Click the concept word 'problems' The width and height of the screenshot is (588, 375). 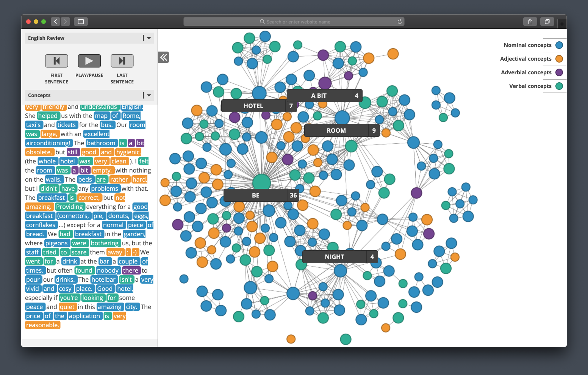pyautogui.click(x=105, y=188)
